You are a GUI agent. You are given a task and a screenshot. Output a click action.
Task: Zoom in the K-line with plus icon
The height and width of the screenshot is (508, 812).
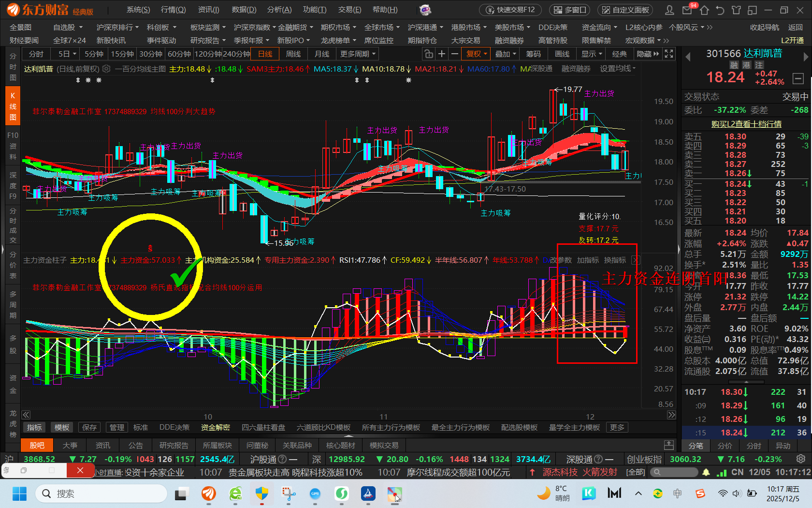[442, 54]
